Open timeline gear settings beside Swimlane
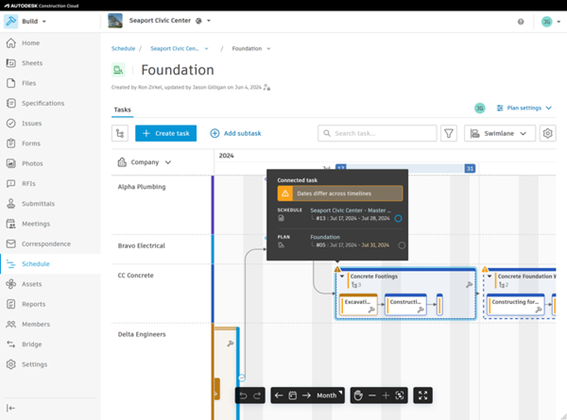Viewport: 567px width, 420px height. 547,133
